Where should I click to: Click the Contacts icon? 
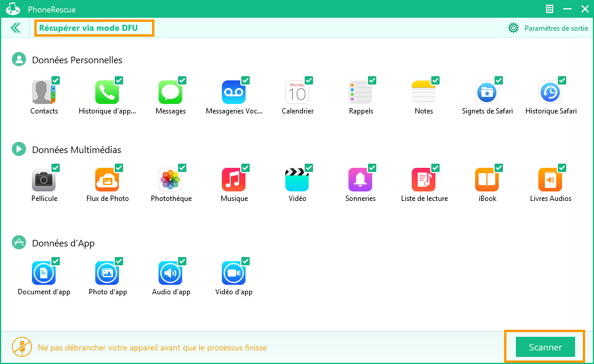point(43,92)
